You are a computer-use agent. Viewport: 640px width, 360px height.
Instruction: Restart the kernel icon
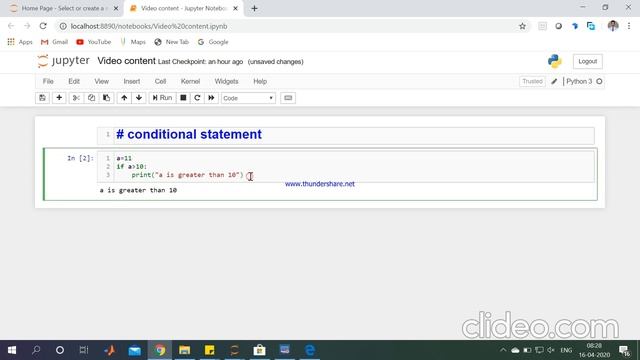tap(197, 98)
